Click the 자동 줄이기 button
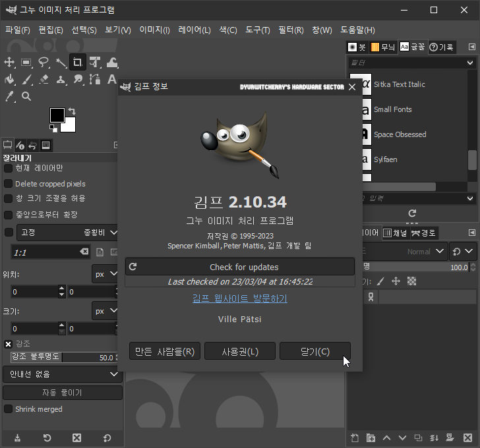Viewport: 480px width, 448px height. tap(63, 393)
